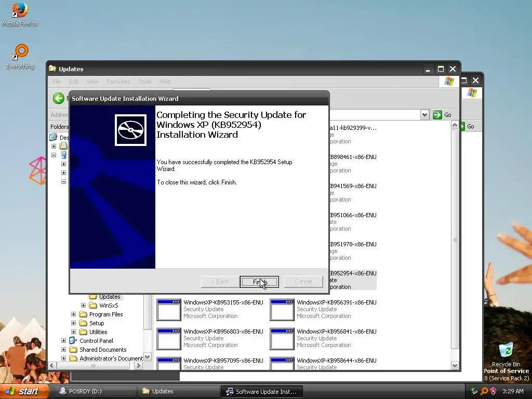Open the Favorites menu in Updates window

point(118,82)
